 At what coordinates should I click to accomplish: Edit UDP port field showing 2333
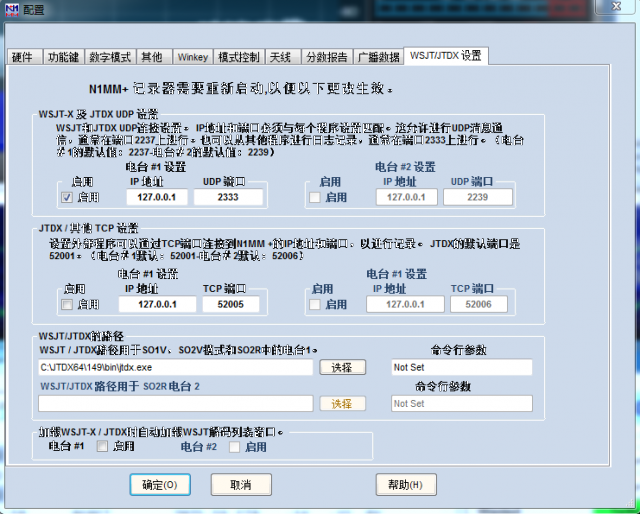click(228, 197)
